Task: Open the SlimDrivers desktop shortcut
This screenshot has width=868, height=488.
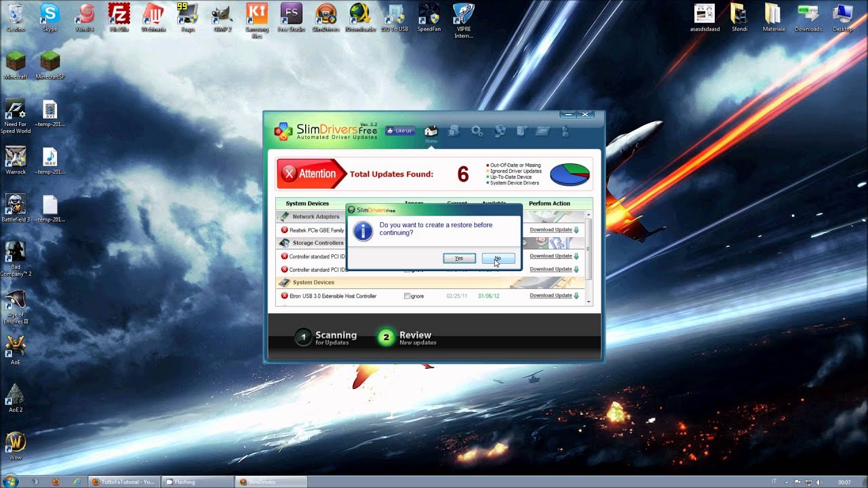Action: [x=325, y=17]
